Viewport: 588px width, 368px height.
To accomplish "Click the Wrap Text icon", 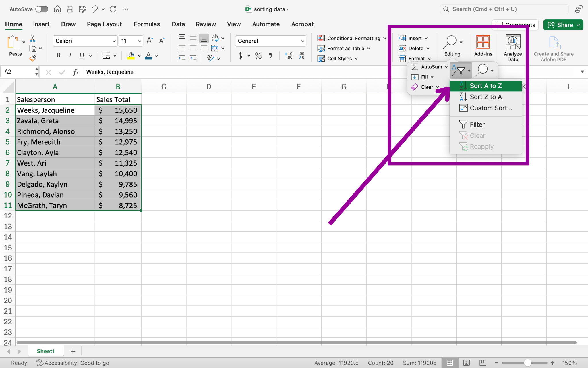I will [x=215, y=38].
